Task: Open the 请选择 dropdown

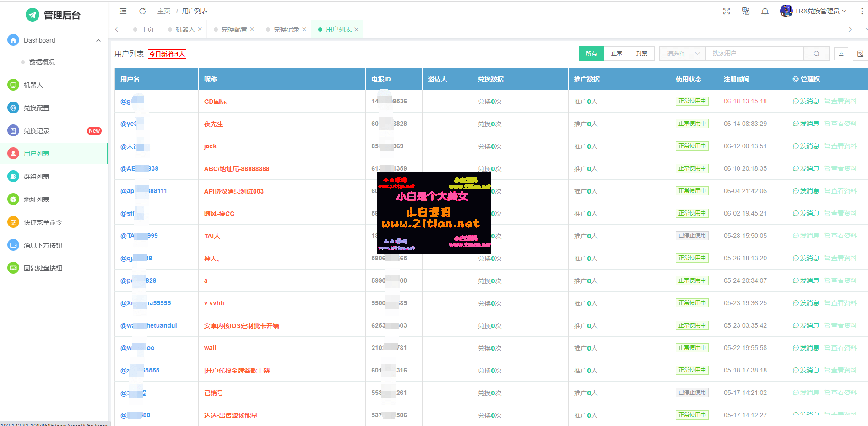Action: point(682,54)
